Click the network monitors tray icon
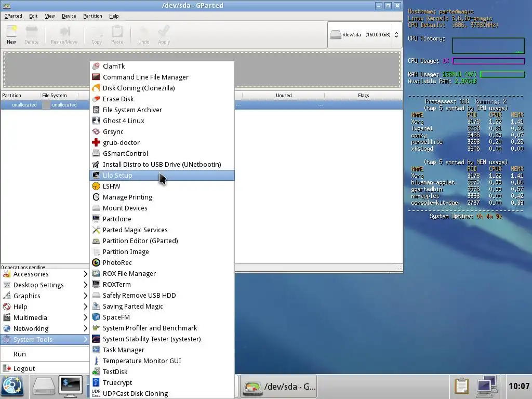 487,387
